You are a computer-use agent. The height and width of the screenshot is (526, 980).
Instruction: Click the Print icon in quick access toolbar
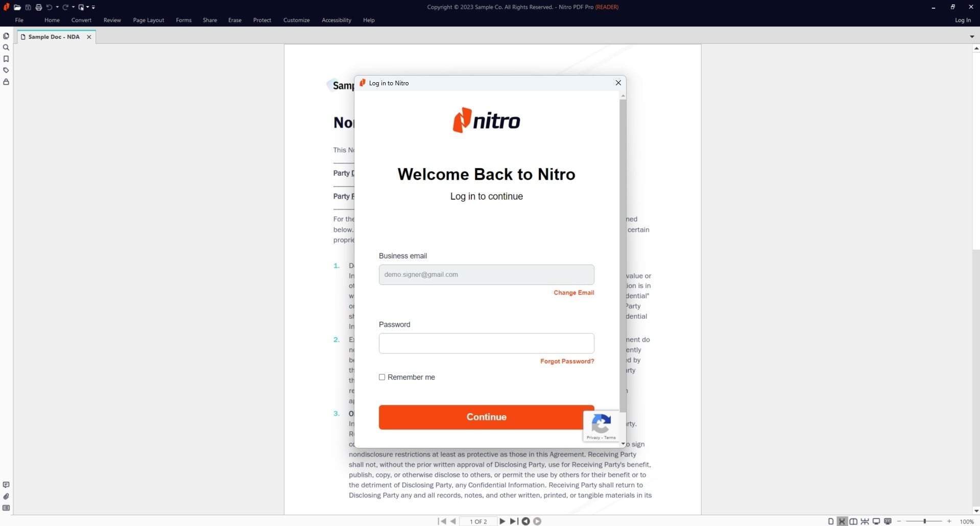(x=38, y=7)
